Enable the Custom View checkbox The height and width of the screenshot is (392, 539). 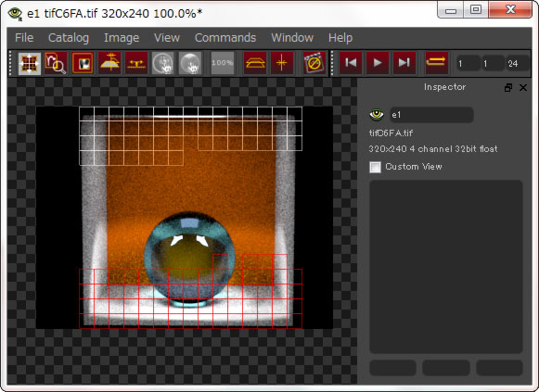click(375, 167)
